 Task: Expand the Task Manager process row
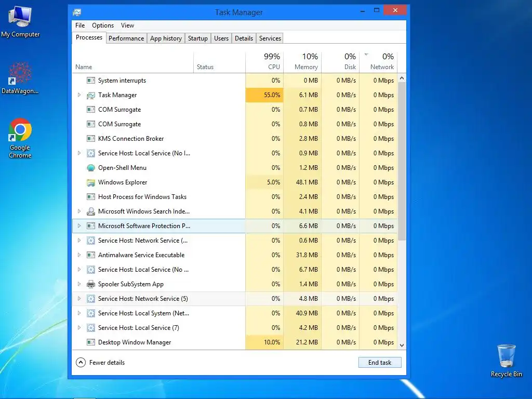(79, 95)
